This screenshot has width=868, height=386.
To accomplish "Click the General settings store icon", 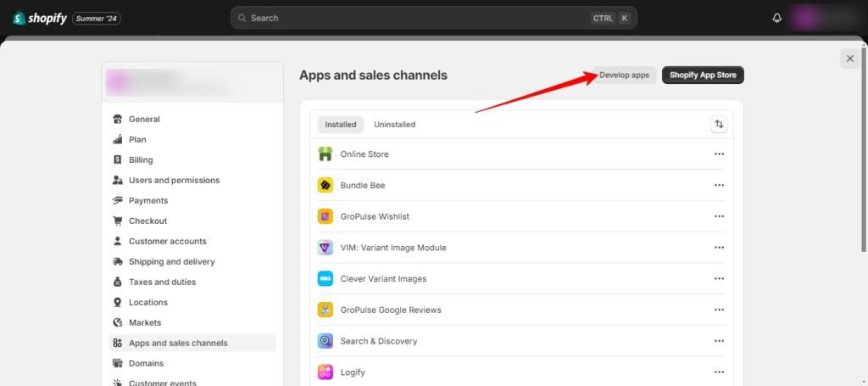I will [x=117, y=119].
